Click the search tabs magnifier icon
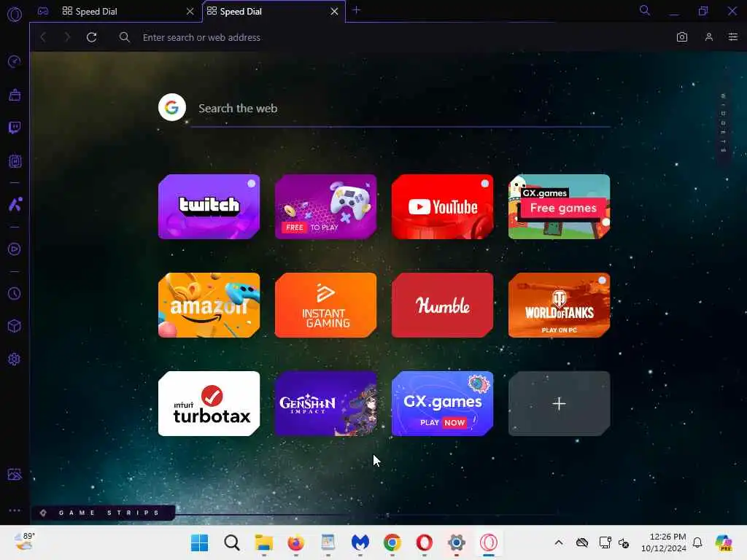This screenshot has width=747, height=560. 645,10
